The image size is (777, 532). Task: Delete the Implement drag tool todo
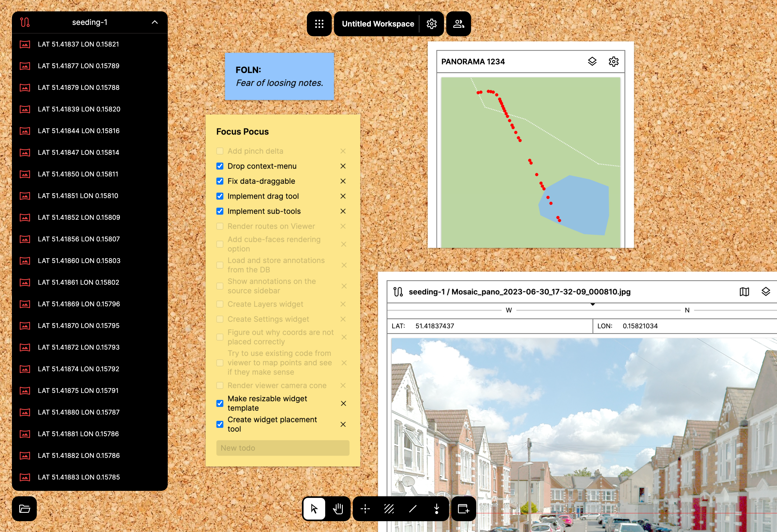[x=343, y=196]
